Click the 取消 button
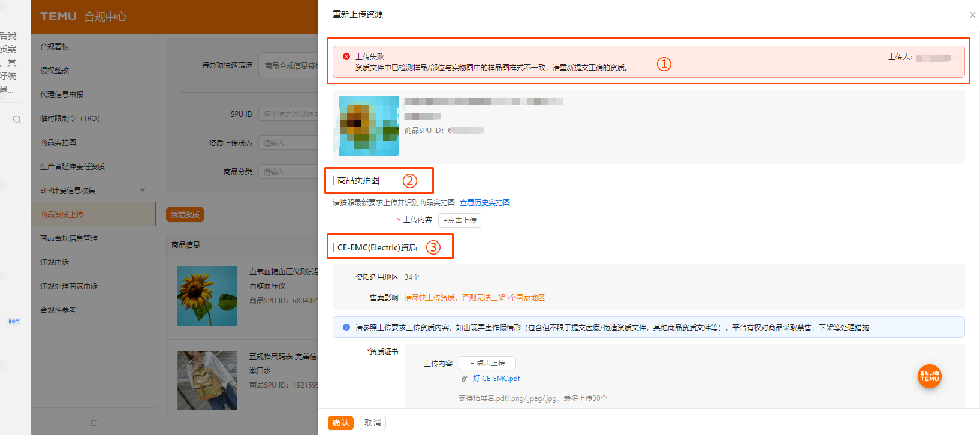 coord(372,423)
